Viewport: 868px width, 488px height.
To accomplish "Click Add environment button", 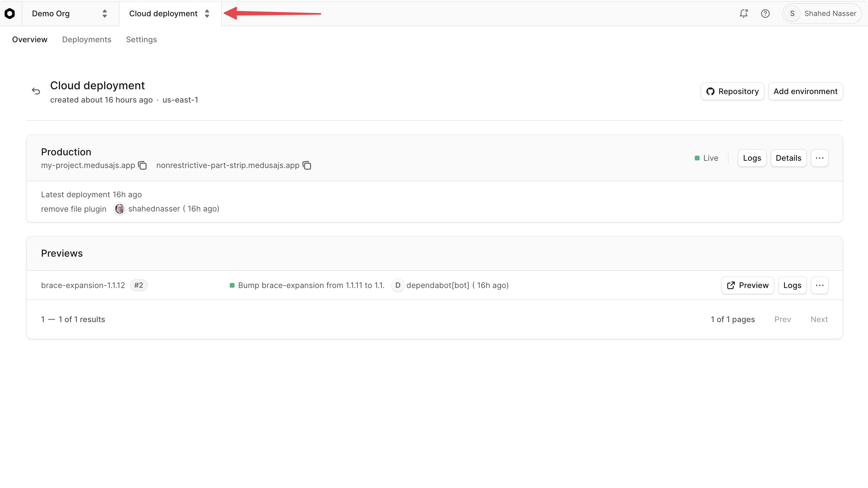I will [x=805, y=91].
